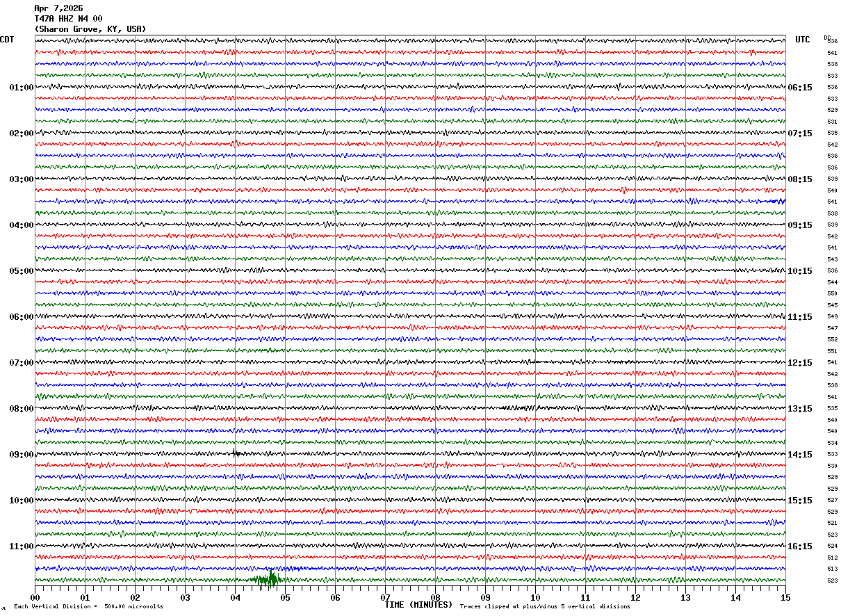841x616 pixels.
Task: Click the DC offset value '543'
Action: click(x=832, y=259)
